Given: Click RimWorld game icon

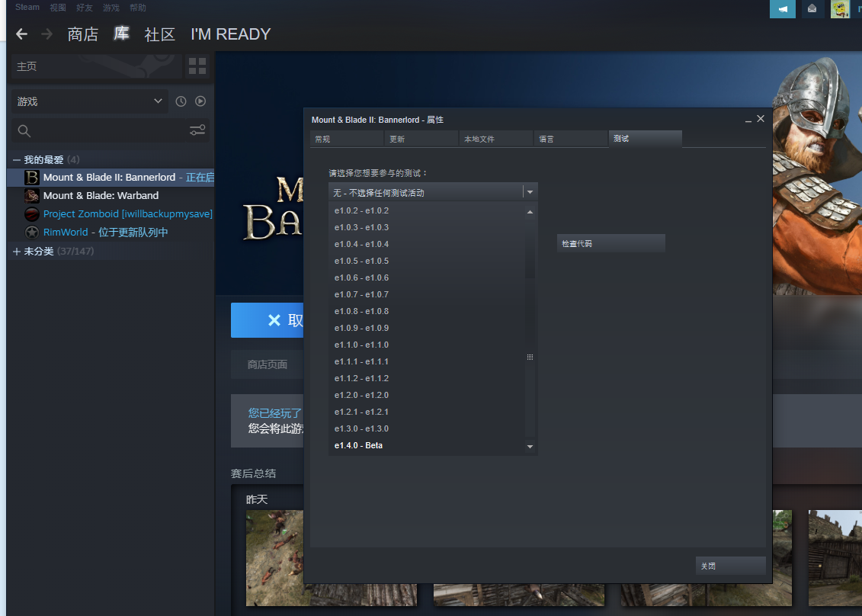Looking at the screenshot, I should (32, 232).
